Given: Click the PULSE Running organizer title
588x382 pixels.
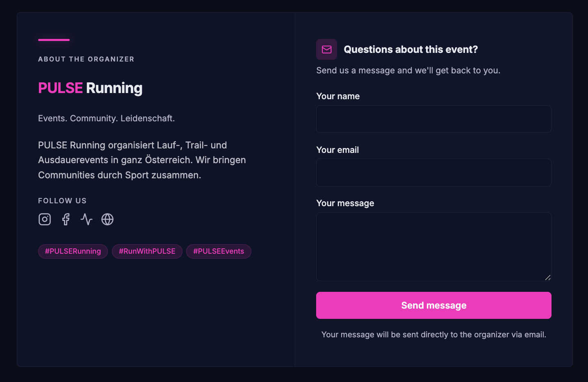Looking at the screenshot, I should [90, 88].
